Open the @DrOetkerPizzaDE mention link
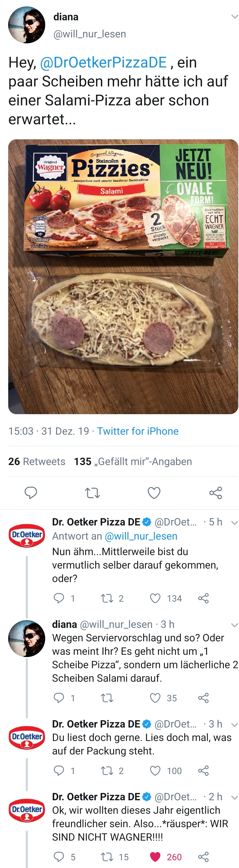Viewport: 239px width, 868px height. click(x=103, y=63)
